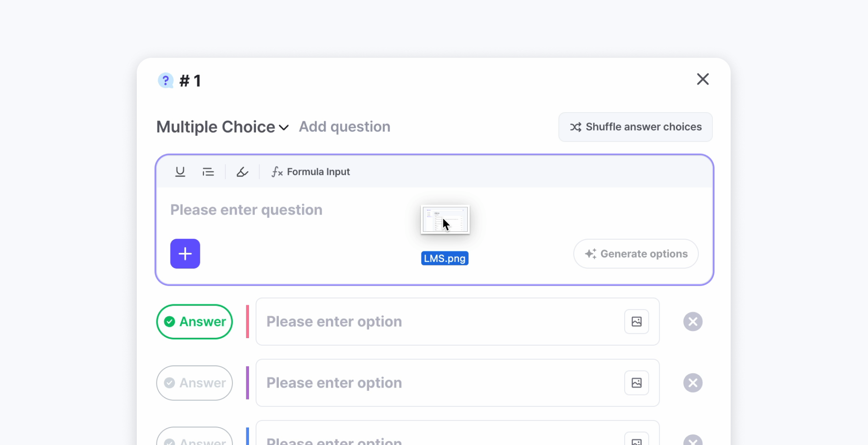Click the question mark help icon

pos(165,81)
